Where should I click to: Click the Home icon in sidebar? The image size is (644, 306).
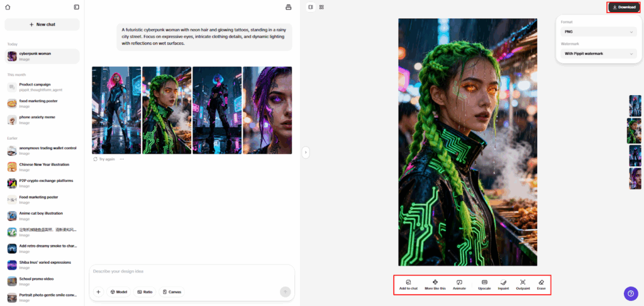8,7
